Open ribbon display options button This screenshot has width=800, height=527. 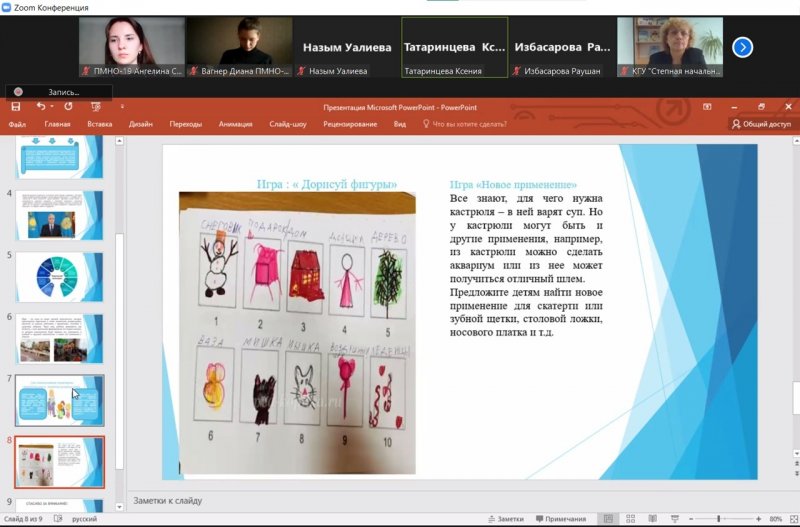point(707,106)
